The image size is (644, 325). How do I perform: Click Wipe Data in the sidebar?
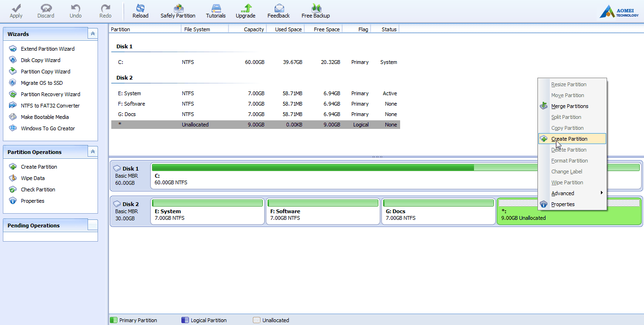(27, 178)
